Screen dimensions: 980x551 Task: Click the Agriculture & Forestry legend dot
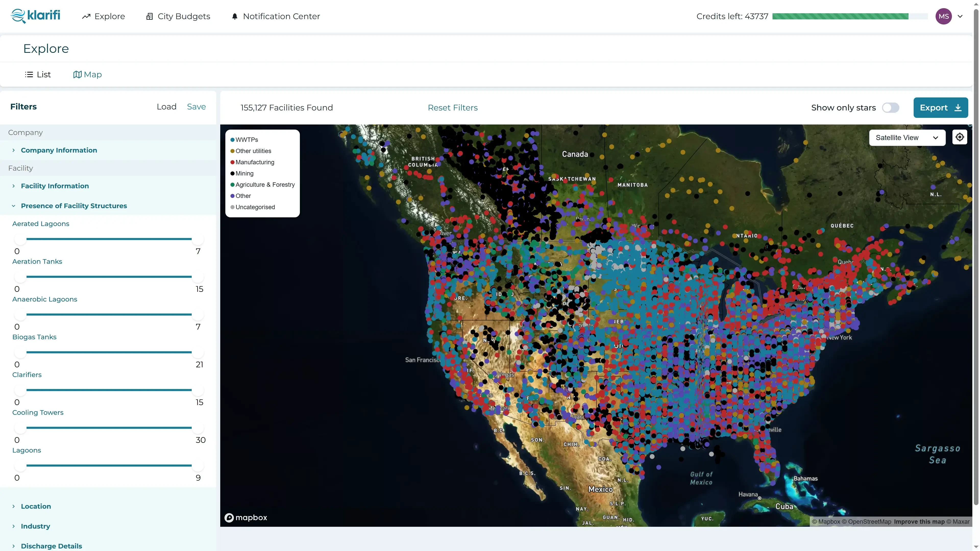tap(232, 185)
